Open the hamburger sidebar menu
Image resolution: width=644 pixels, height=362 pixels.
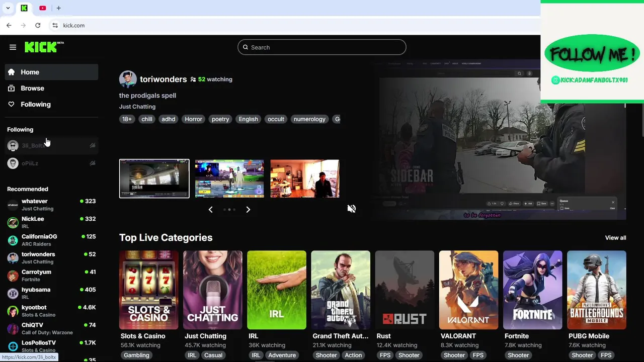coord(13,47)
